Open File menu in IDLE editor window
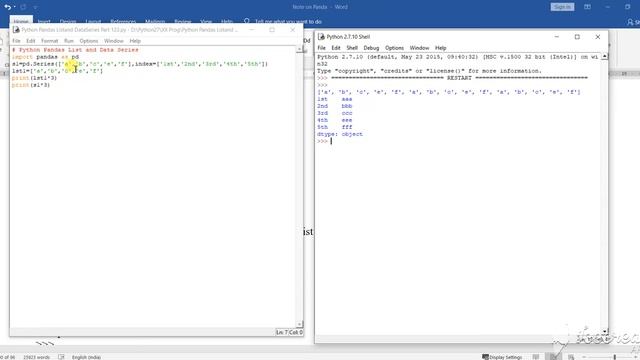Viewport: 640px width, 360px height. [16, 41]
